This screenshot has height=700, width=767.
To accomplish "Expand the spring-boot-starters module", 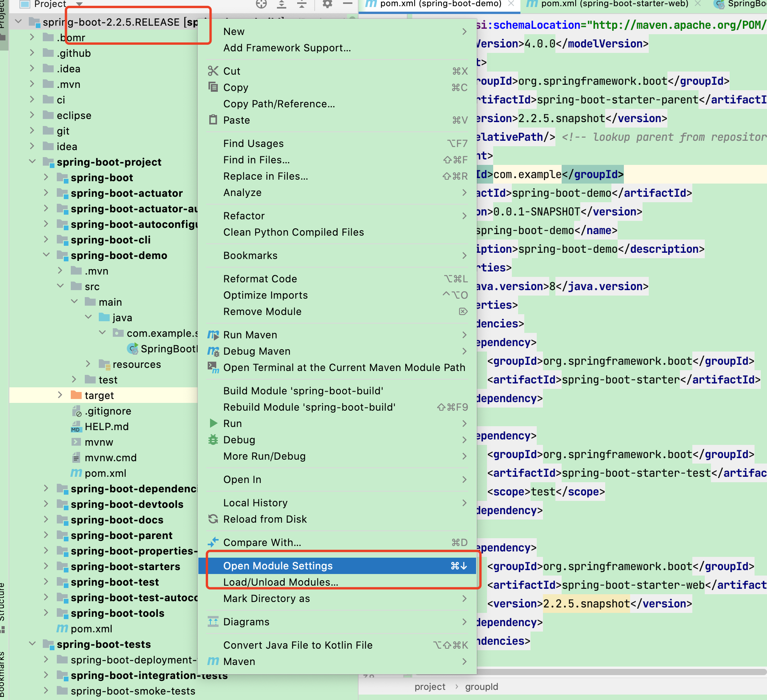I will pos(46,566).
